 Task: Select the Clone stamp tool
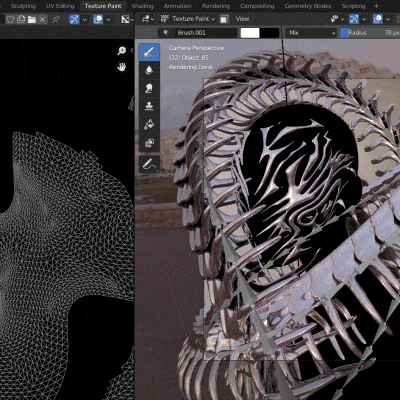[149, 106]
